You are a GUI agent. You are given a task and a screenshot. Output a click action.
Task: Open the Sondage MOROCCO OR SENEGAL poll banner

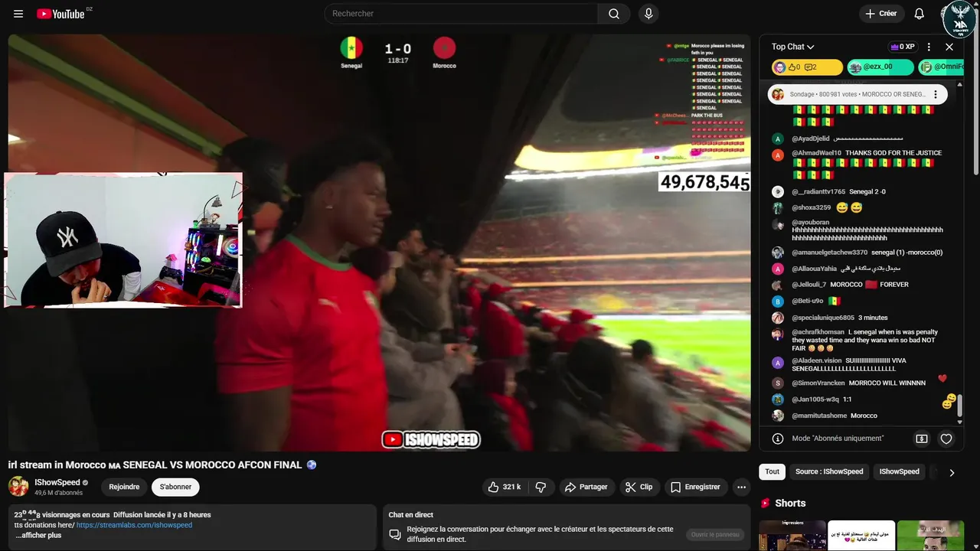857,95
